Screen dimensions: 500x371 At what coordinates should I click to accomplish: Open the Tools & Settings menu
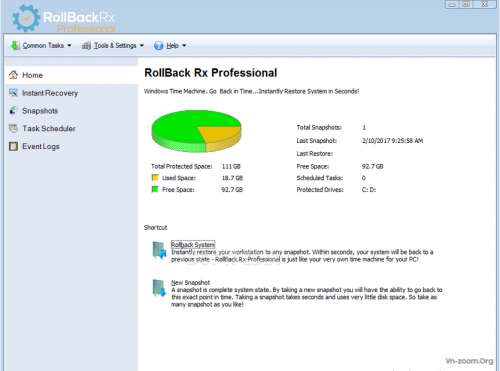(113, 45)
